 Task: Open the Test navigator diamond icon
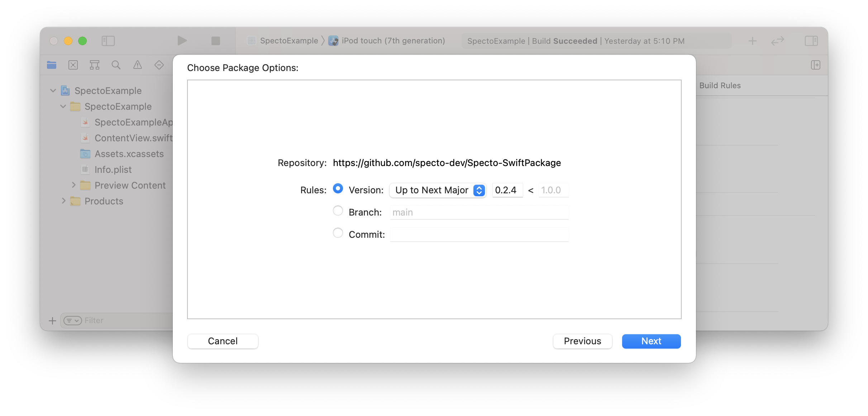(x=159, y=65)
